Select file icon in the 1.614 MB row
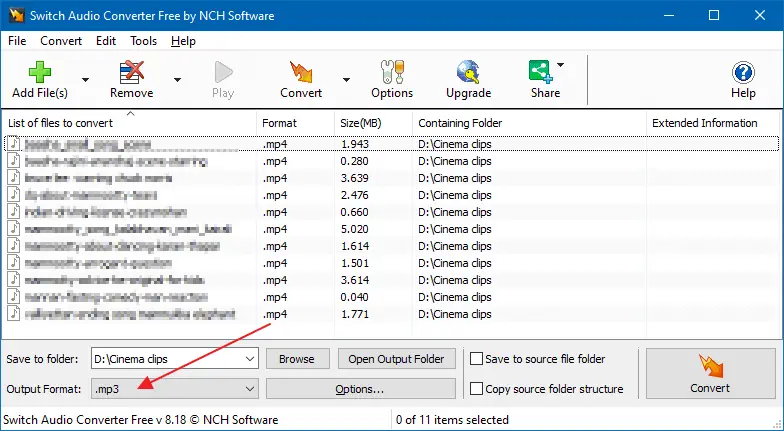 pyautogui.click(x=14, y=246)
